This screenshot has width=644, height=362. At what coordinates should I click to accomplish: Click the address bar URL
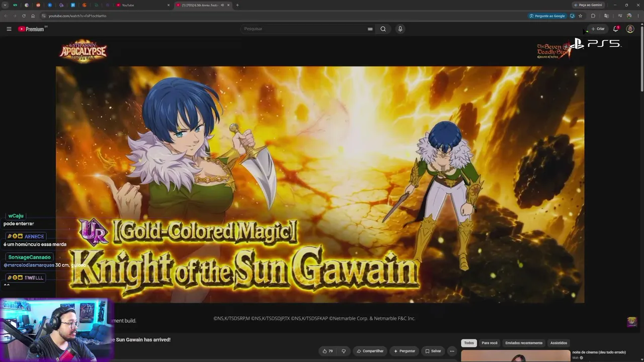(x=77, y=16)
